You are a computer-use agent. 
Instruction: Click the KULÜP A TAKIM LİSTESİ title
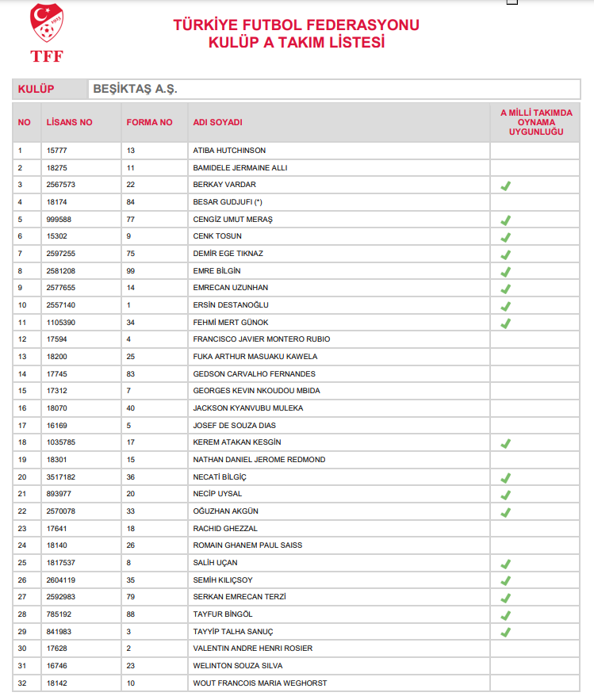296,42
